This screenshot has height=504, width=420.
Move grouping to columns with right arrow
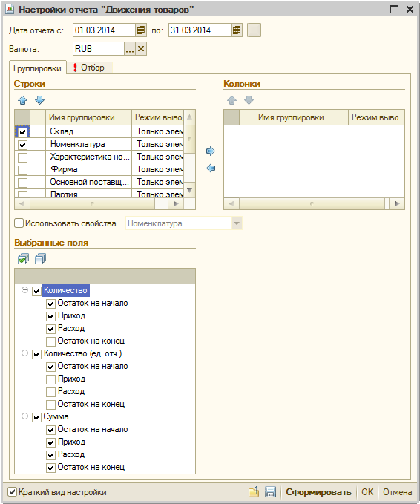211,151
